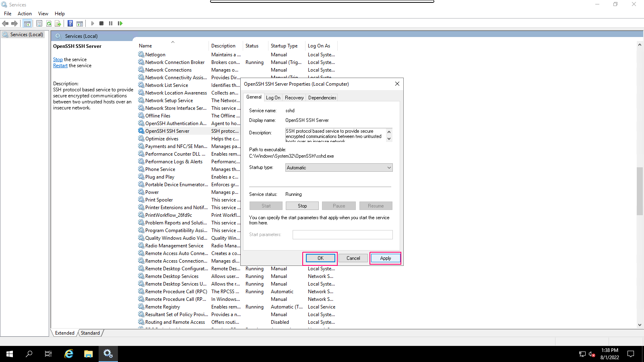The image size is (644, 362).
Task: Select the Routing and Remote Access row
Action: 237,322
